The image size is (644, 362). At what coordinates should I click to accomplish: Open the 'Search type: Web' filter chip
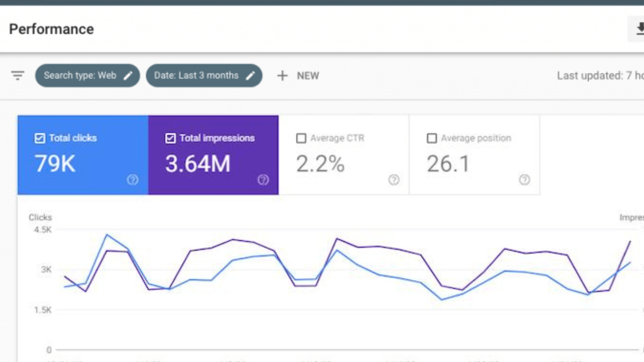coord(79,76)
